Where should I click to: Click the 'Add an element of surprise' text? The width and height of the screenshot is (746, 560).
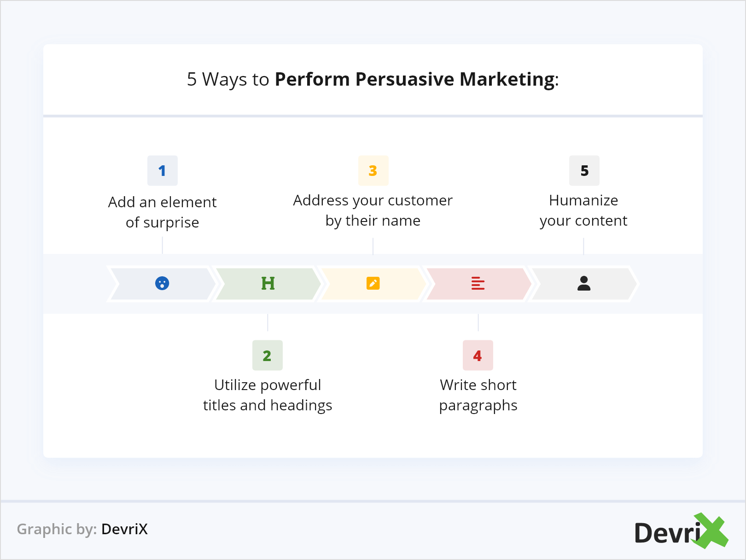(162, 212)
